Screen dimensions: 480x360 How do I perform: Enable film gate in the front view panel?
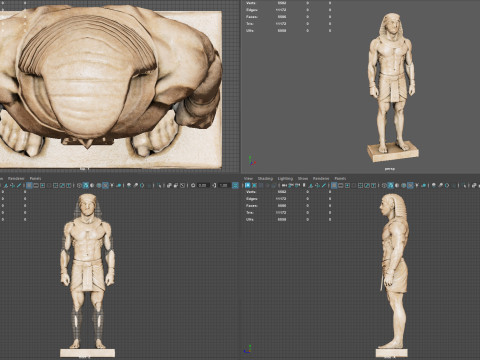tap(36, 185)
